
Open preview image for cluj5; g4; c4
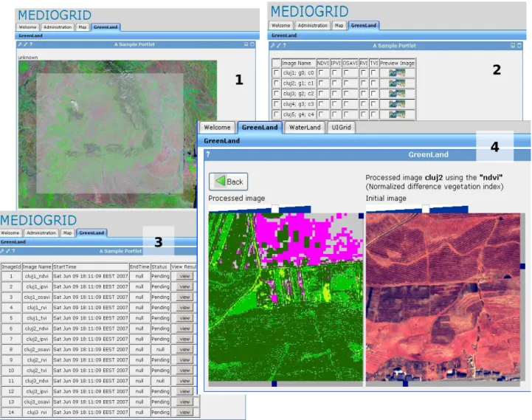397,114
